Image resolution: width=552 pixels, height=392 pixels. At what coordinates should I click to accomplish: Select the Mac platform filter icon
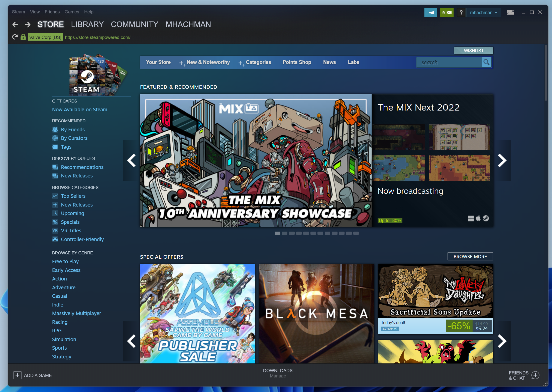point(478,219)
